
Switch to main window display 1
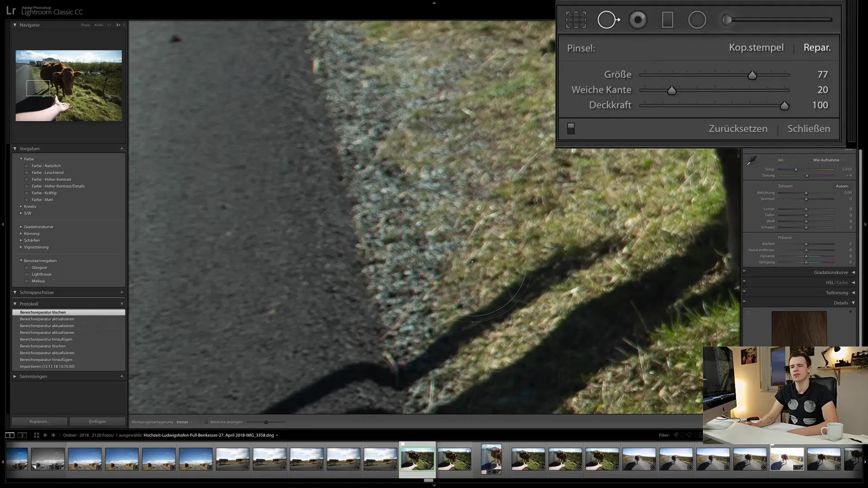[x=9, y=435]
